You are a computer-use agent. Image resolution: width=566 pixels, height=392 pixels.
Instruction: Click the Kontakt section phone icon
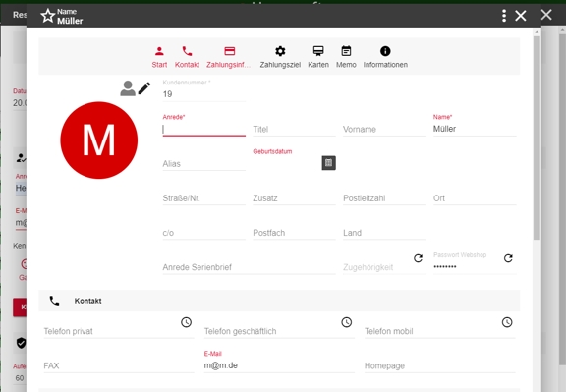click(54, 301)
